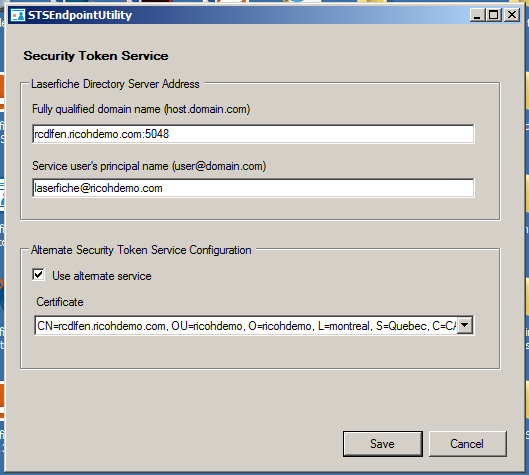Click the Certificate label
Screen dimensions: 529x475
click(x=60, y=302)
